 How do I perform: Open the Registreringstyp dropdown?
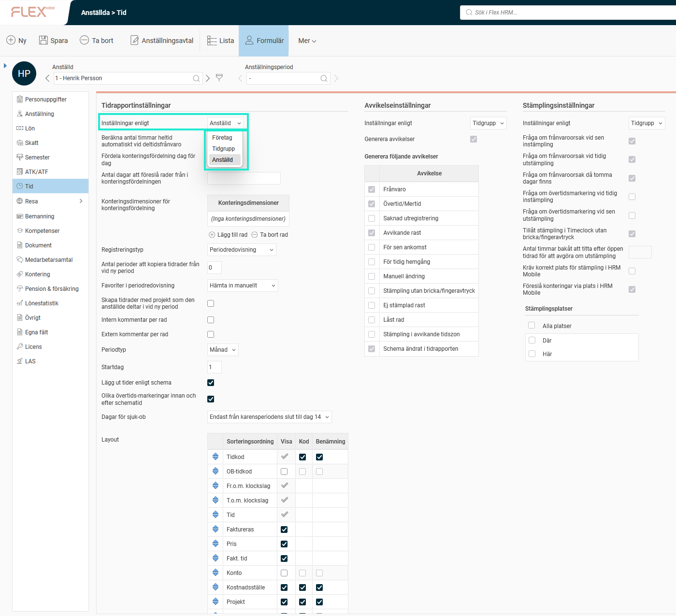[x=242, y=250]
